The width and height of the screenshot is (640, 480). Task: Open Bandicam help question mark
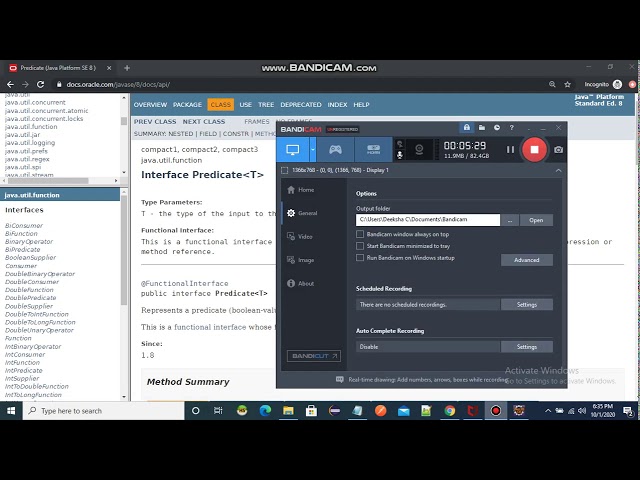click(x=512, y=128)
